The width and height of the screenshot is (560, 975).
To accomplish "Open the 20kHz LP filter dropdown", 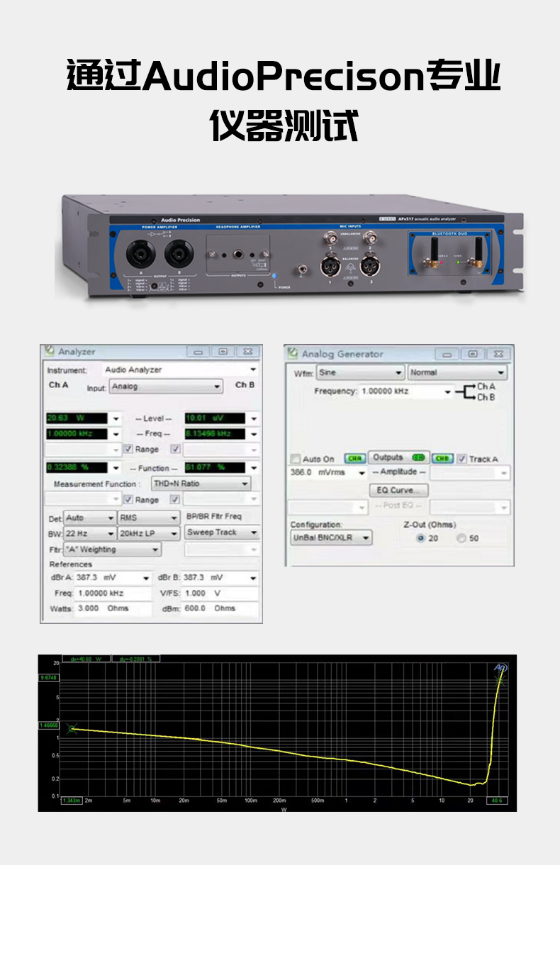I will point(149,533).
